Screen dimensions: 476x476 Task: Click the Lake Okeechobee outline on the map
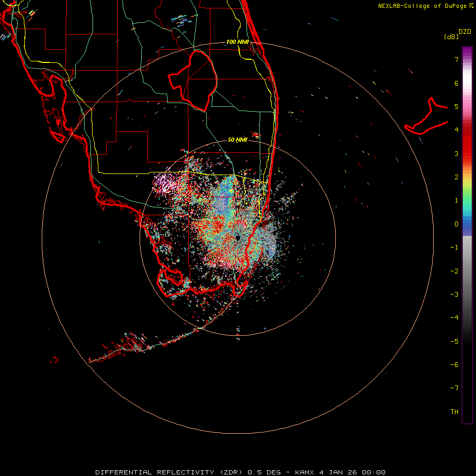pos(193,80)
